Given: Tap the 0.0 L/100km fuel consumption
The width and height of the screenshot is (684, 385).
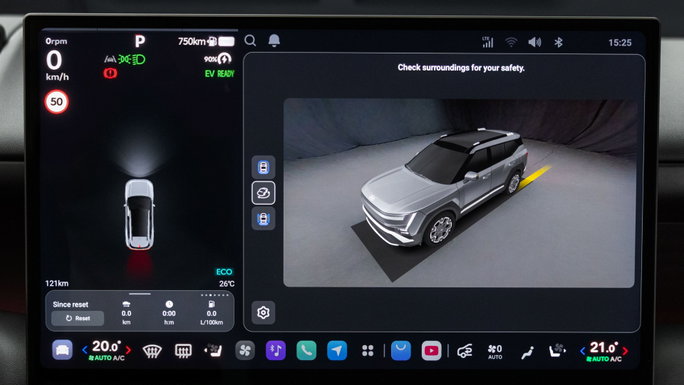Looking at the screenshot, I should point(212,313).
